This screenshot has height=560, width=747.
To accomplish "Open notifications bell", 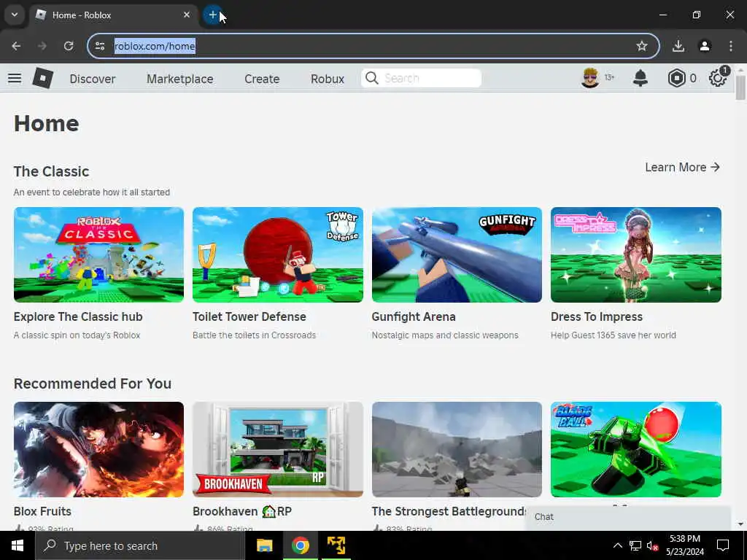I will [x=640, y=78].
